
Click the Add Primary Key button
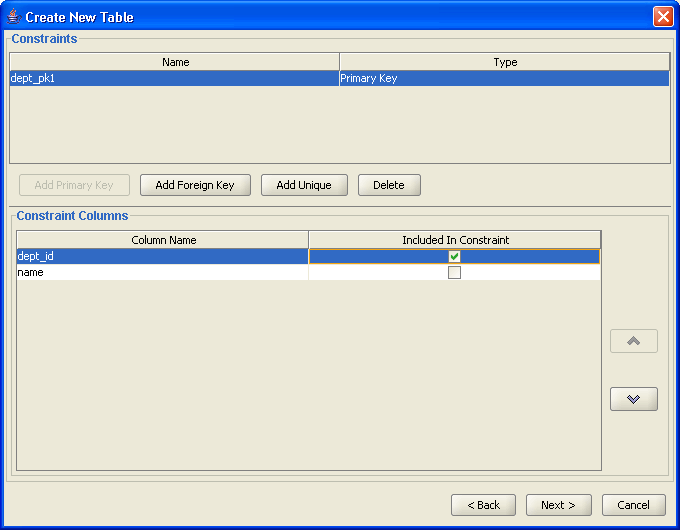click(x=74, y=185)
